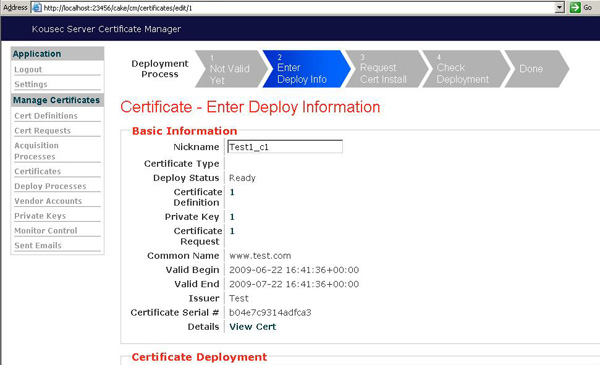
Task: Open Vendor Accounts menu item
Action: click(x=48, y=201)
